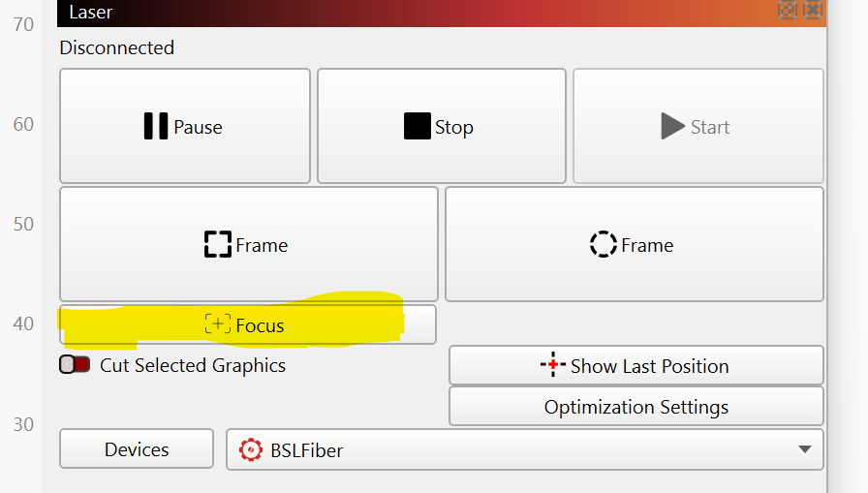Click the Show Last Position button
Screen dimensions: 868x493
[x=635, y=366]
